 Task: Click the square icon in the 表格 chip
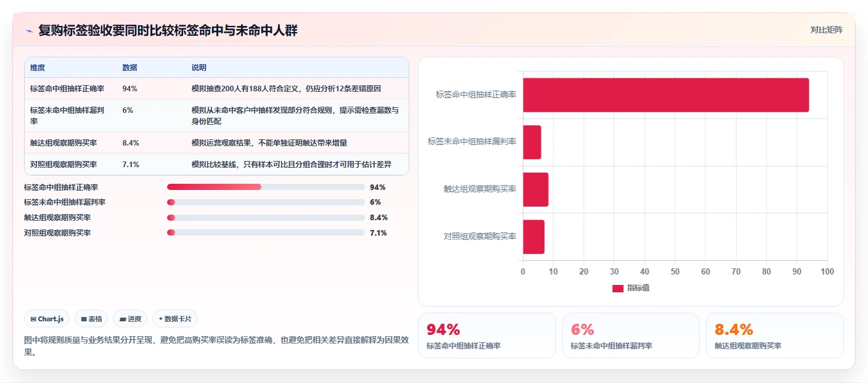pos(84,319)
